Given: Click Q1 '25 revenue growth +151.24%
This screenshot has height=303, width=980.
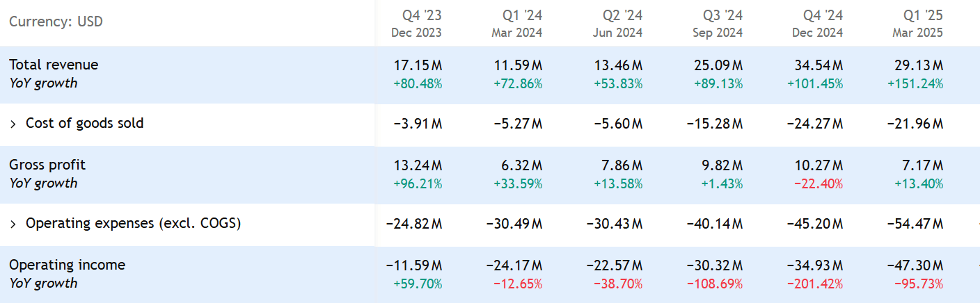Looking at the screenshot, I should 915,84.
